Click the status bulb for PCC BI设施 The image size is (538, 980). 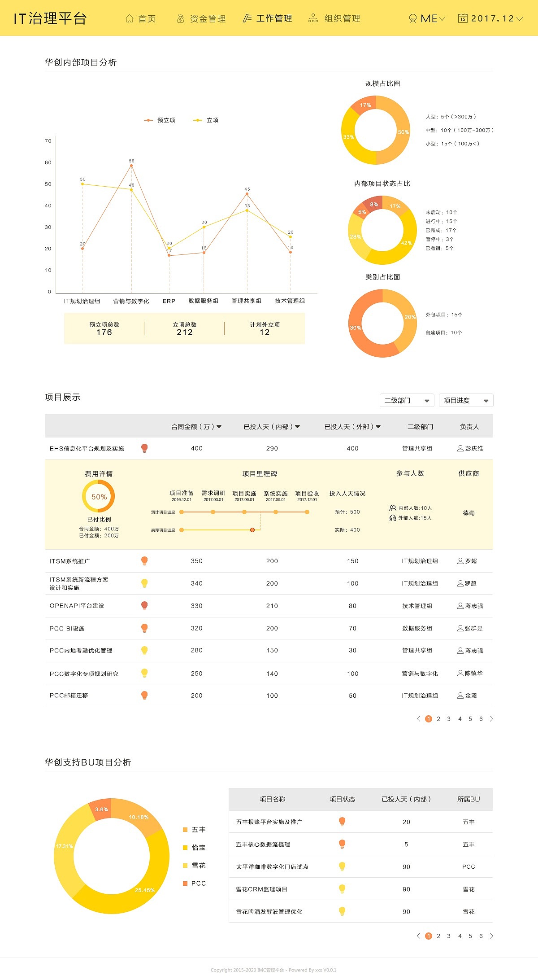coord(144,628)
